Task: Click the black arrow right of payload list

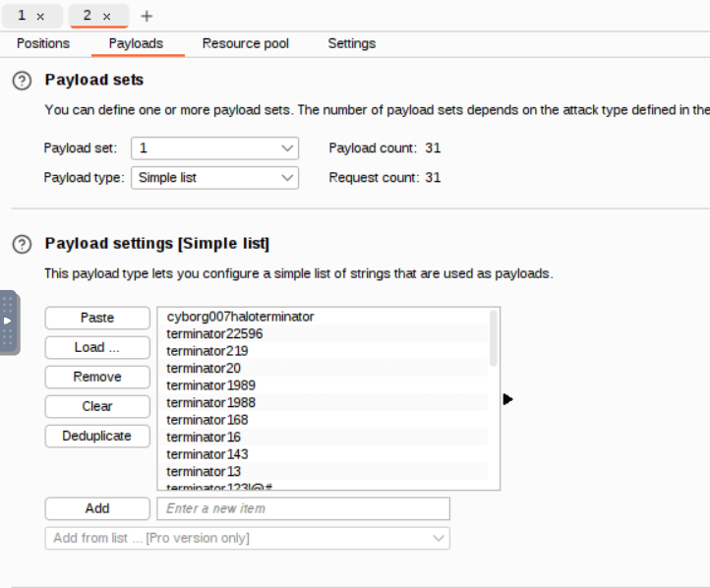Action: point(507,399)
